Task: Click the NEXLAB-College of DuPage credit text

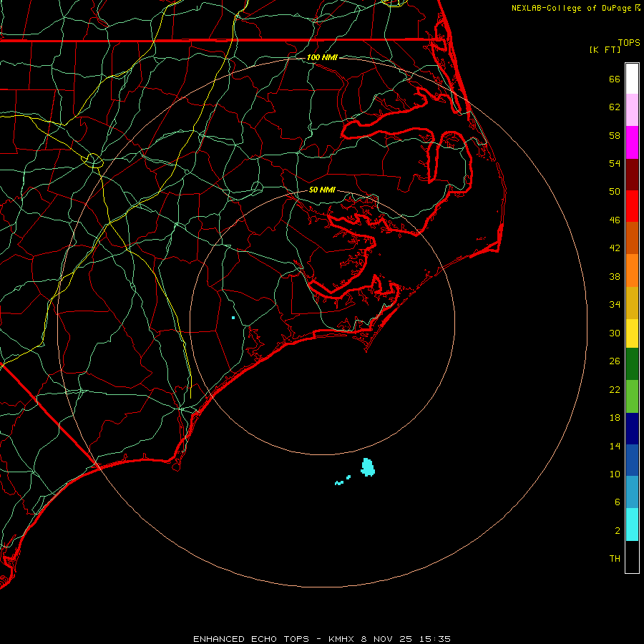Action: pyautogui.click(x=576, y=8)
